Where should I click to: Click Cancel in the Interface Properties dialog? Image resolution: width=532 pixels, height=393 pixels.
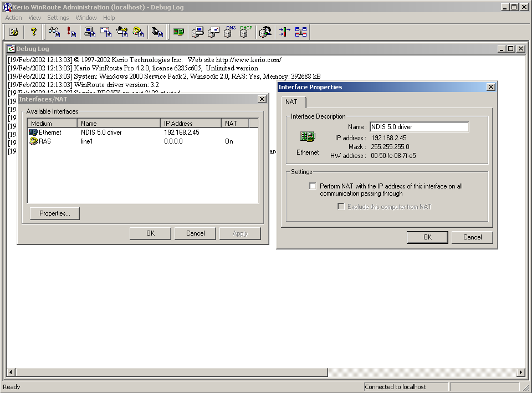(x=472, y=237)
